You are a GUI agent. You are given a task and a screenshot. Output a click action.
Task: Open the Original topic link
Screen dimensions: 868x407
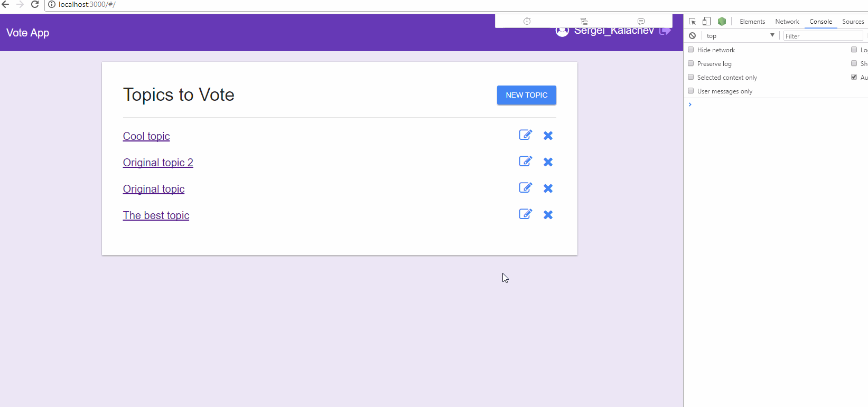click(x=154, y=189)
